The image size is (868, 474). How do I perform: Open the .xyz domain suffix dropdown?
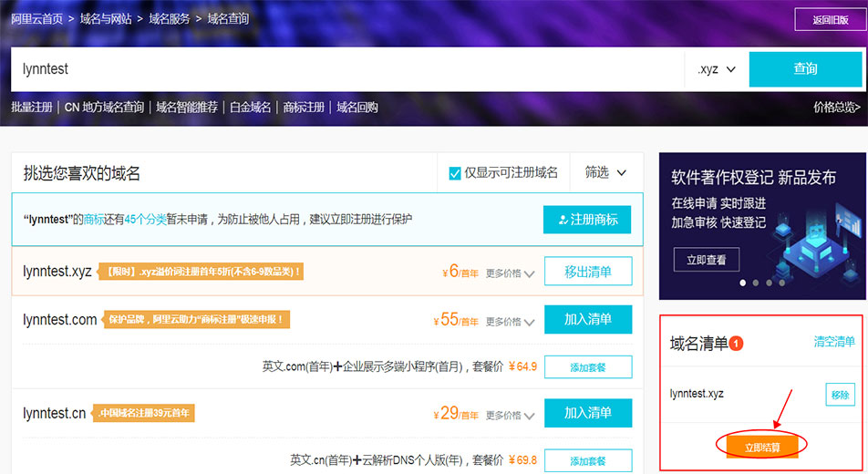tap(717, 69)
